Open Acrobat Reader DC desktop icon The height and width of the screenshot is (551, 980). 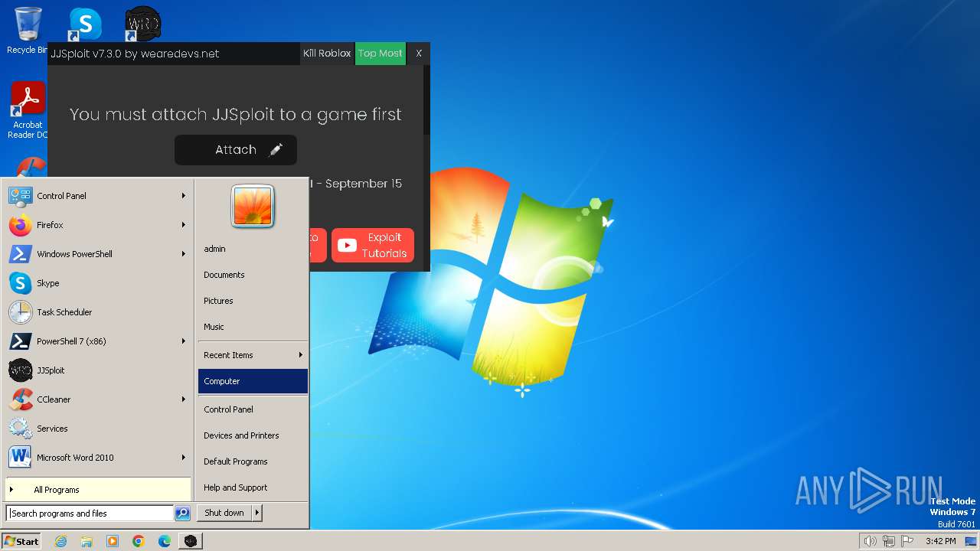[28, 109]
